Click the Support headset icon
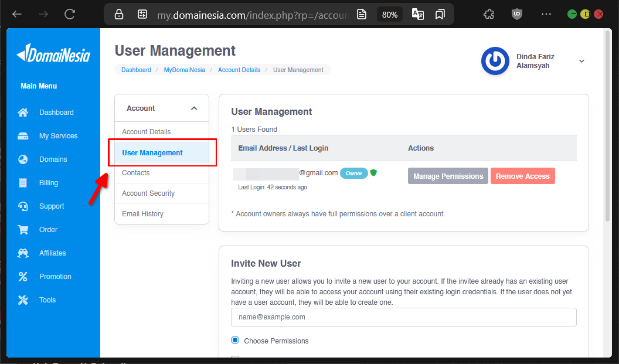The image size is (619, 364). click(23, 206)
